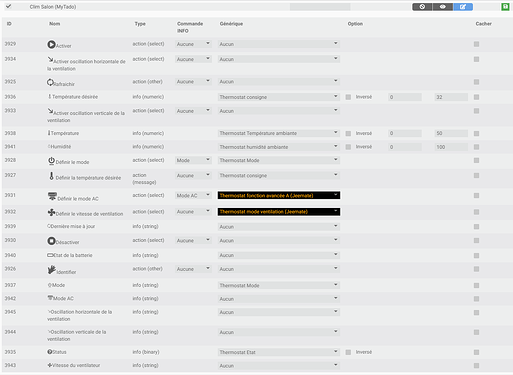Open Mode AC command info dropdown
513x375 pixels.
(x=193, y=195)
